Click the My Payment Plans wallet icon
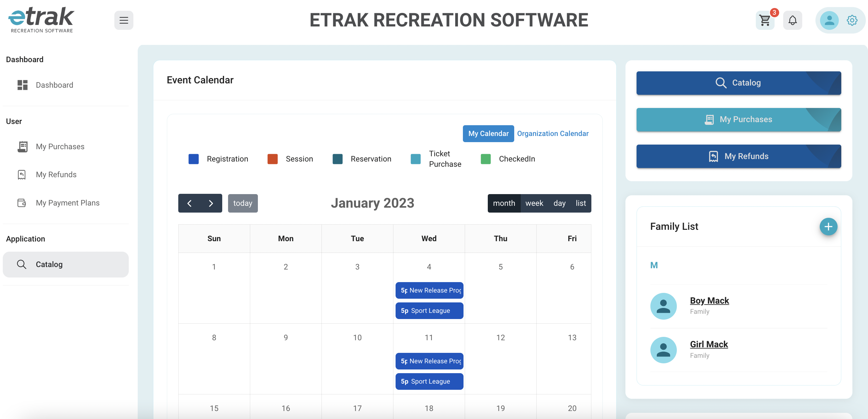 click(x=22, y=203)
